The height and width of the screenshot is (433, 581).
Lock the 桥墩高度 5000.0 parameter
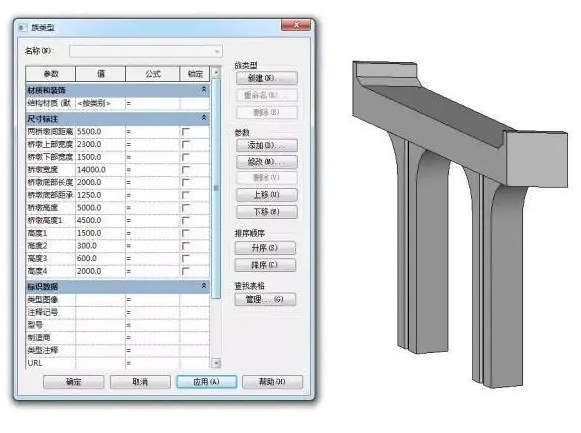point(186,208)
